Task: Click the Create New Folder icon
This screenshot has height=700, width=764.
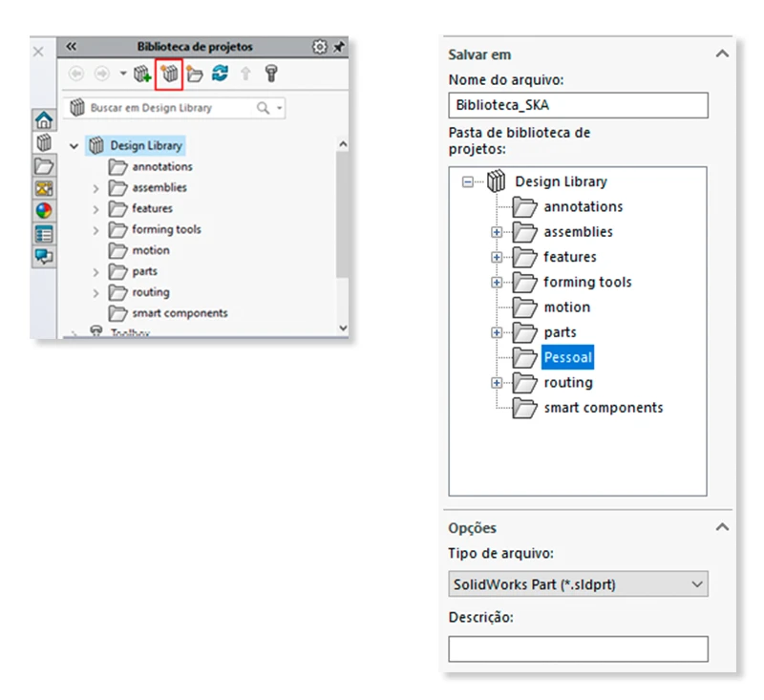Action: 195,74
